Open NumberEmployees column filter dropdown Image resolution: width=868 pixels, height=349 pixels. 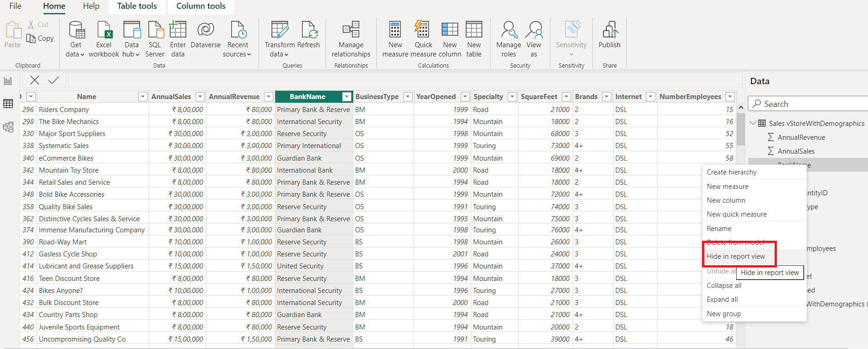click(x=730, y=97)
